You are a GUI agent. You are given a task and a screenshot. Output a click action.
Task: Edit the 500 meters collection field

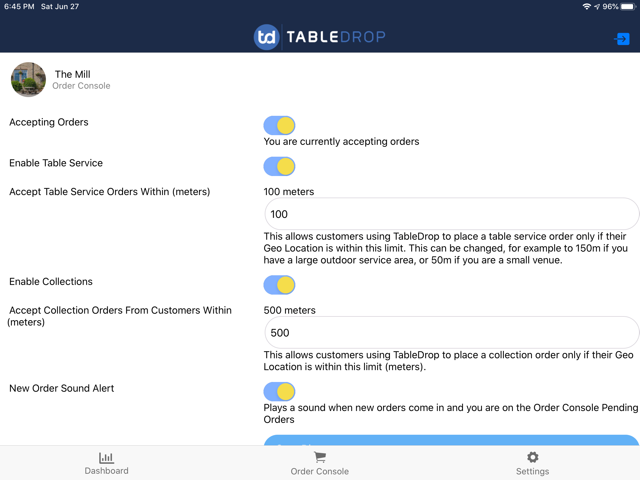coord(451,333)
